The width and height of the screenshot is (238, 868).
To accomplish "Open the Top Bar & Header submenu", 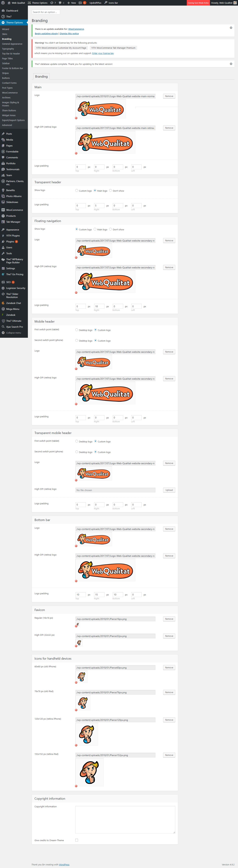I will pos(11,54).
